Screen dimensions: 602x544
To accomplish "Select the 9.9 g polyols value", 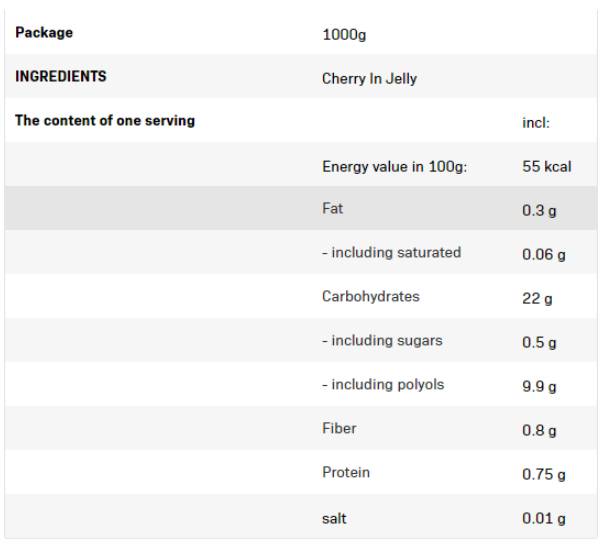I will [539, 387].
